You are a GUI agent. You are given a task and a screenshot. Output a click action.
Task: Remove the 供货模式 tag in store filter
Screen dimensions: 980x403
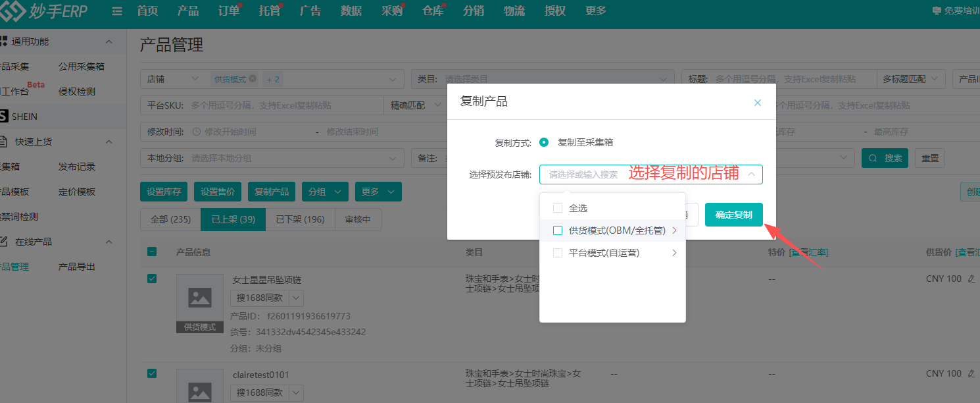(x=253, y=79)
